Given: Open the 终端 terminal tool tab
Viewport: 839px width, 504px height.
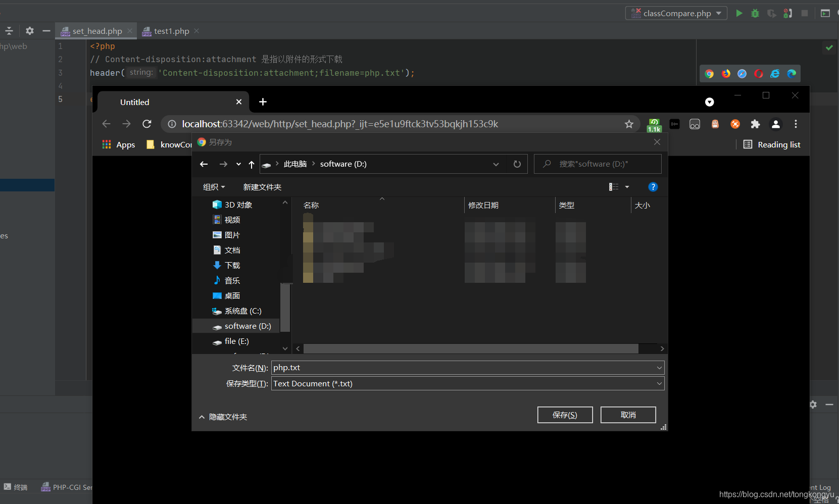Looking at the screenshot, I should click(x=15, y=487).
